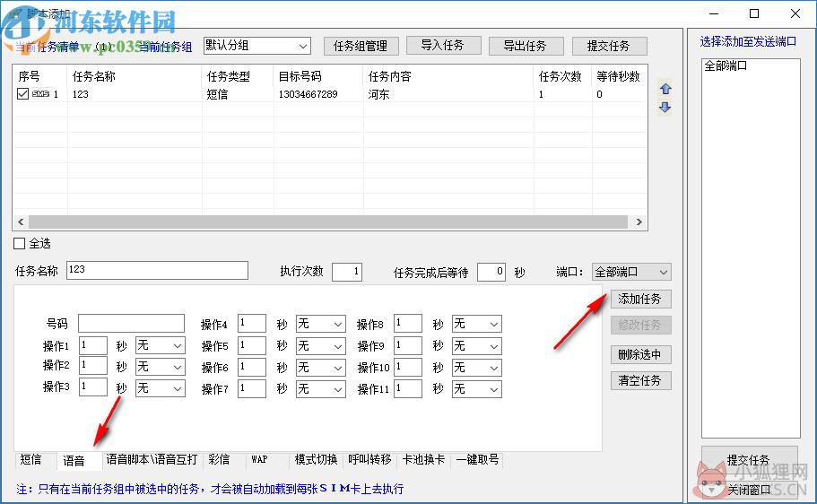The width and height of the screenshot is (817, 504).
Task: Click the 添加任务 button
Action: pyautogui.click(x=640, y=300)
